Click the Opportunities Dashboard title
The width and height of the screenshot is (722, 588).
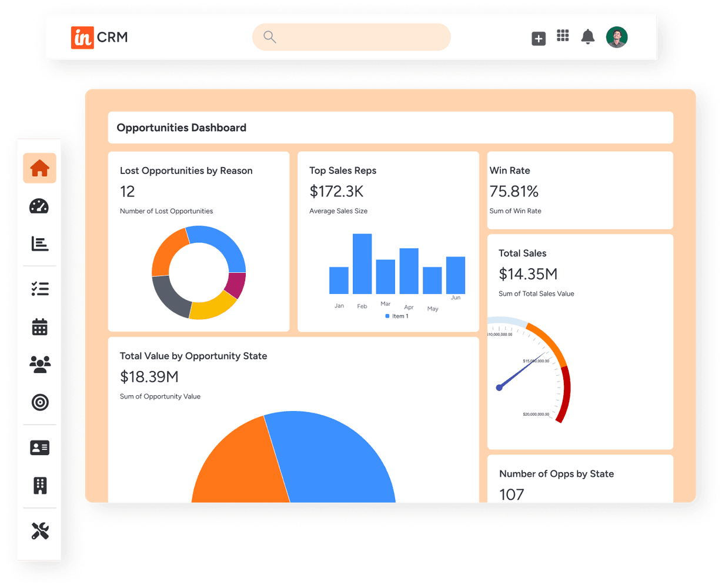click(182, 128)
